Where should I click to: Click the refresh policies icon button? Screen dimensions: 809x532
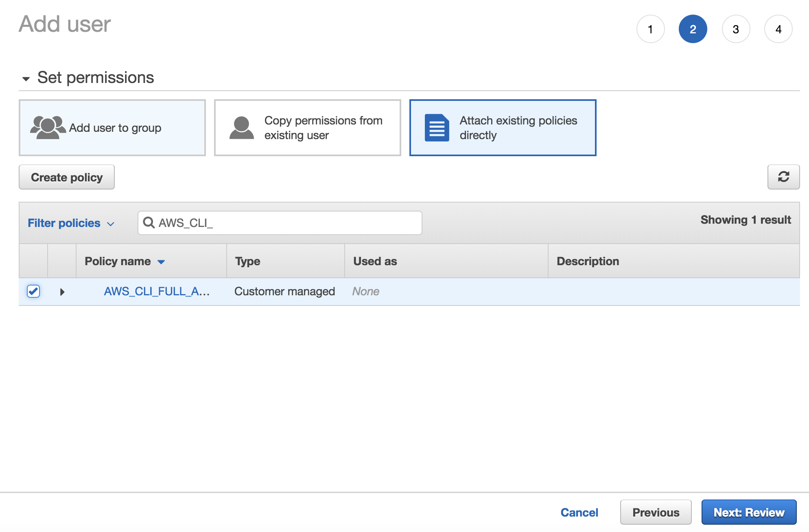[x=783, y=177]
